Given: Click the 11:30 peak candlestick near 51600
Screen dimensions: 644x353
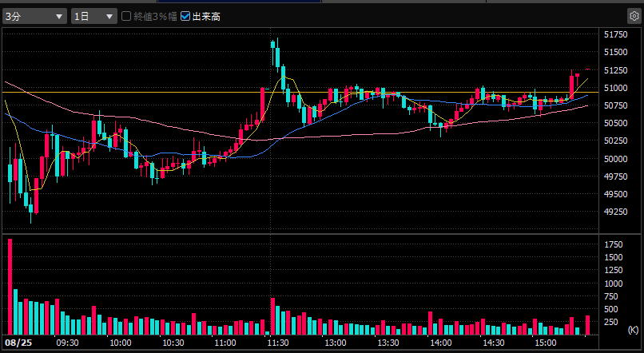Looking at the screenshot, I should 272,54.
